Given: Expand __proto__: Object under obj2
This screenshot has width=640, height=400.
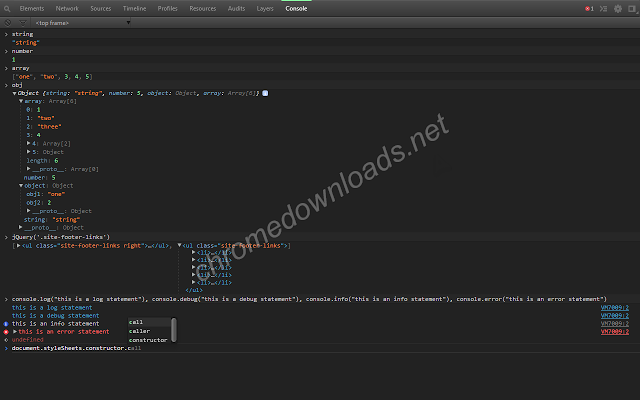Looking at the screenshot, I should click(x=29, y=211).
